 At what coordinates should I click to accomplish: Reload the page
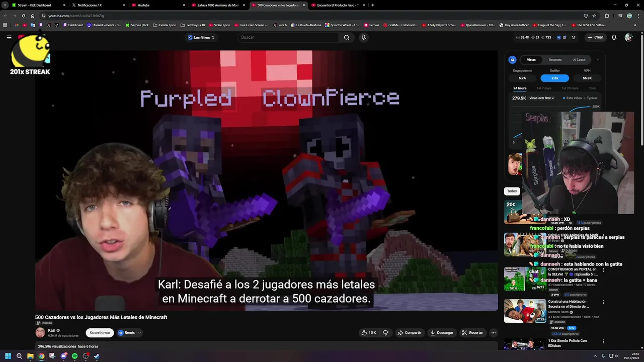pyautogui.click(x=23, y=16)
